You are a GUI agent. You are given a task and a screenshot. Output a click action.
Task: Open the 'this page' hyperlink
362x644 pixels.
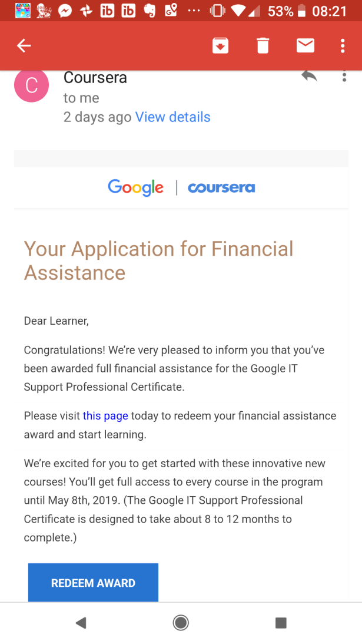105,416
